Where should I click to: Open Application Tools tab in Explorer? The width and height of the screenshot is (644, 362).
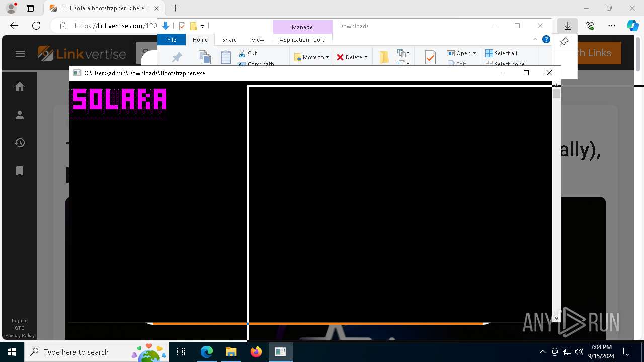[x=302, y=40]
